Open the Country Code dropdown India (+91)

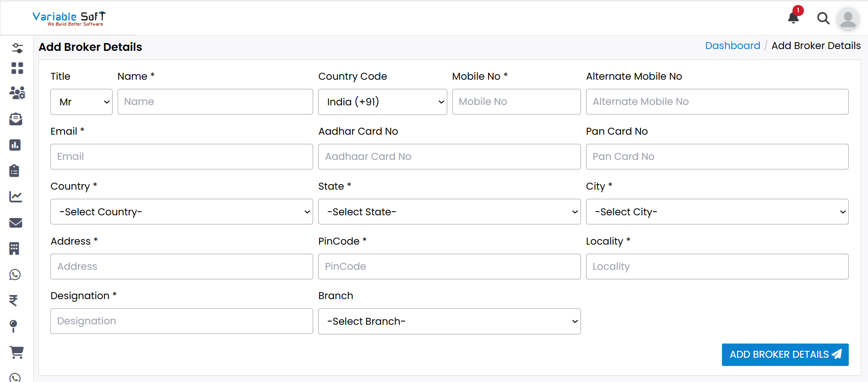pyautogui.click(x=382, y=102)
